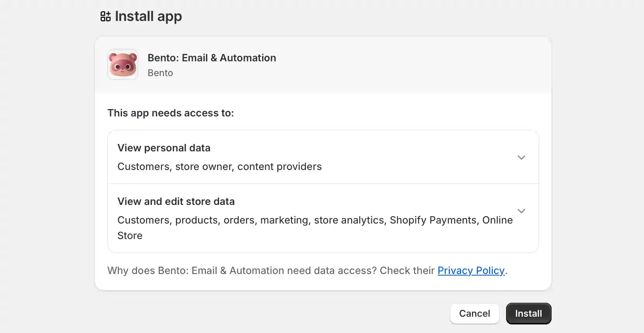Click the Install app grid icon

(105, 16)
